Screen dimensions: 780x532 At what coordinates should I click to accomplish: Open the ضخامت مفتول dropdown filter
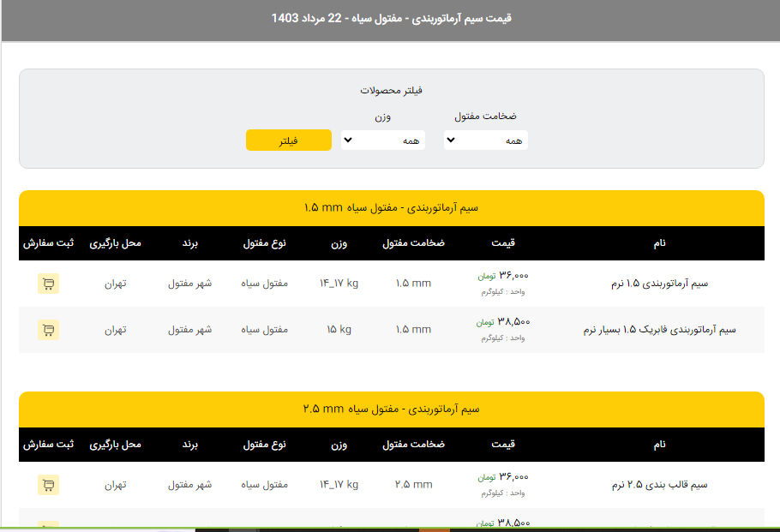tap(485, 140)
